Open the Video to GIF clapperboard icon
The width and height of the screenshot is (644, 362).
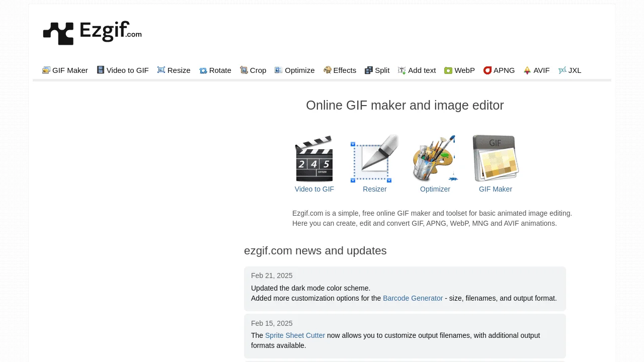point(314,159)
